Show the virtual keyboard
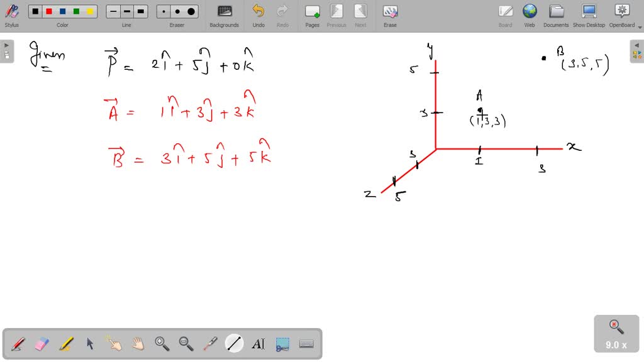Viewport: 644px width, 362px height. click(306, 343)
